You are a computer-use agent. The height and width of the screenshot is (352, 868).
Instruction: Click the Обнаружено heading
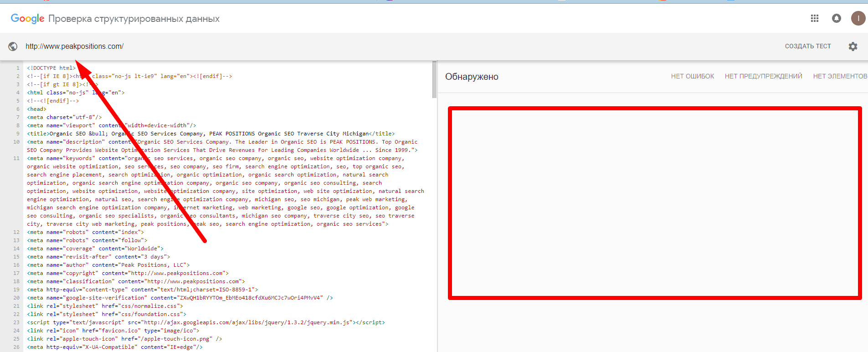tap(472, 77)
